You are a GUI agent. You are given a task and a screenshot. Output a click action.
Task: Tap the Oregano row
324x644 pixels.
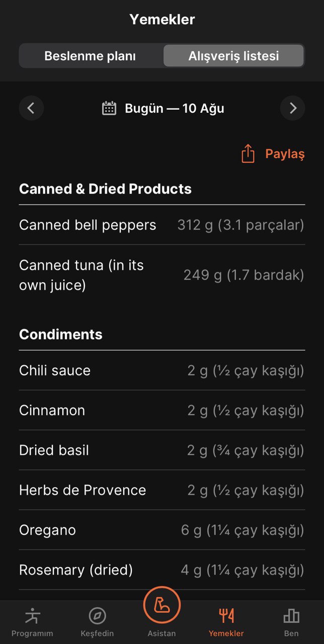point(162,530)
